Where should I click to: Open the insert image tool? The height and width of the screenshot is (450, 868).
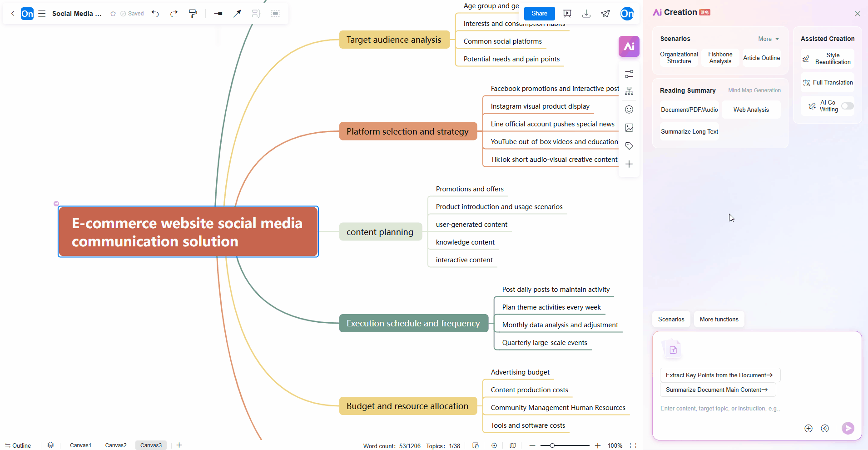pos(629,127)
